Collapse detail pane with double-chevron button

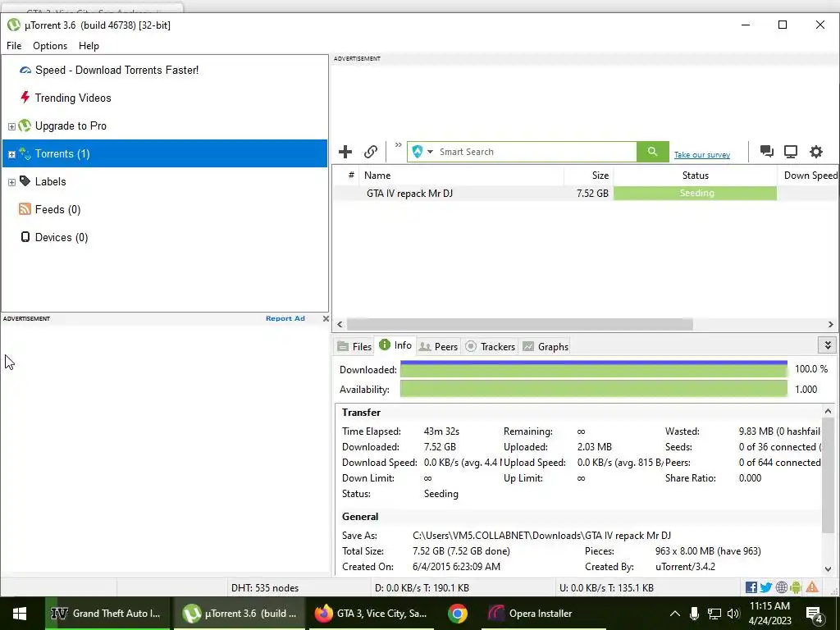coord(827,345)
